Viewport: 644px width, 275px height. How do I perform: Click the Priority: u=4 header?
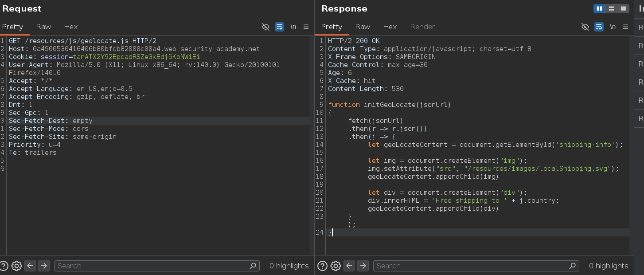coord(35,145)
